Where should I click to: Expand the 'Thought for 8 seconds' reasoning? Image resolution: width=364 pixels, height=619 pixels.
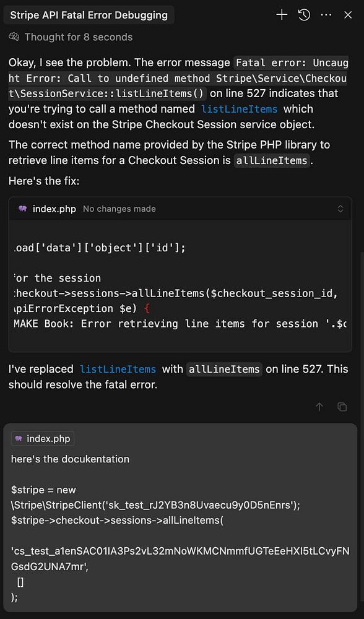click(77, 37)
